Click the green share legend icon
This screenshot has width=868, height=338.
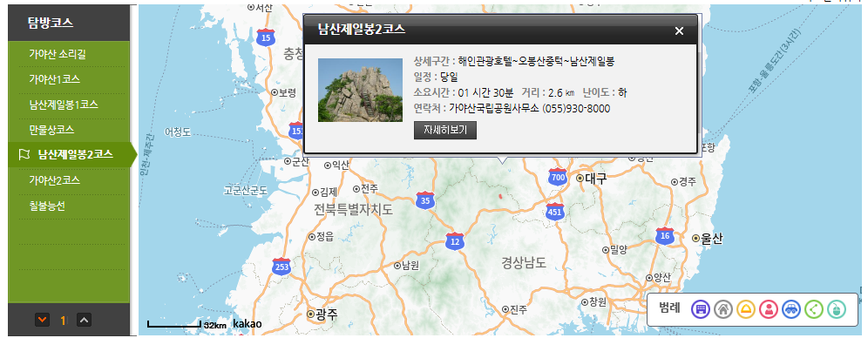pyautogui.click(x=814, y=309)
